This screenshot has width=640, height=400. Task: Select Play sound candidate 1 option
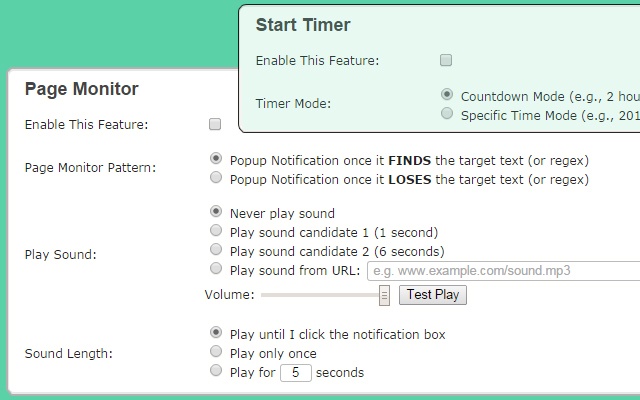click(x=216, y=231)
